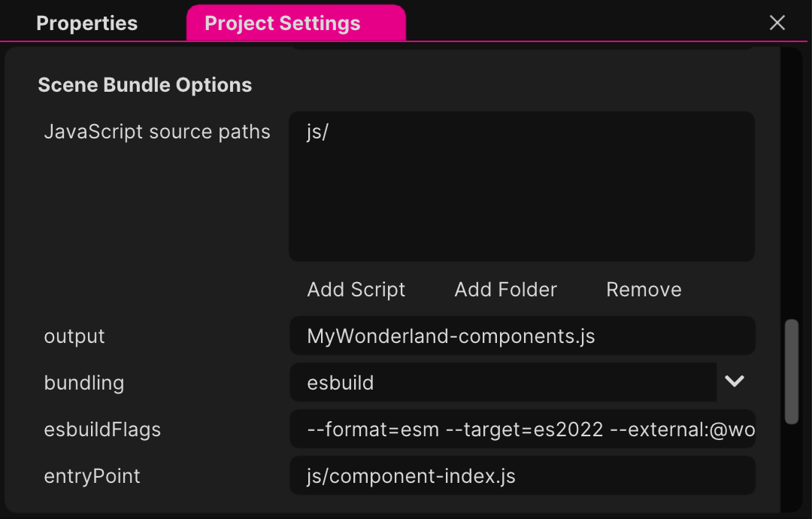Click Add Folder to include a directory
The image size is (812, 519).
coord(505,289)
